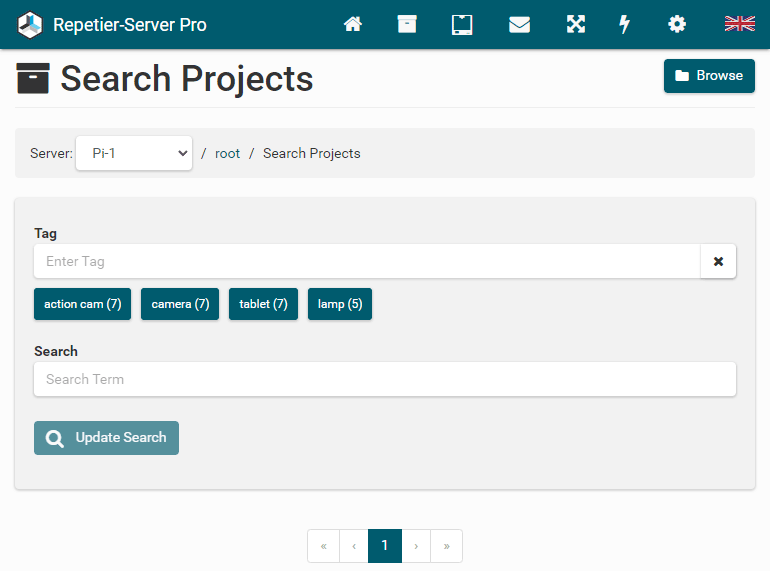
Task: Expand the Server Pi-1 dropdown
Action: 134,153
